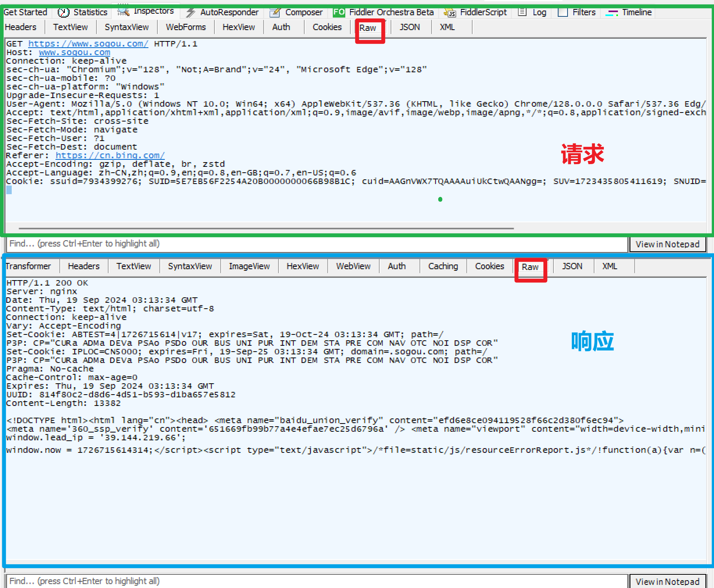
Task: Click the 'window.lead_ip' line in response body
Action: [x=96, y=438]
